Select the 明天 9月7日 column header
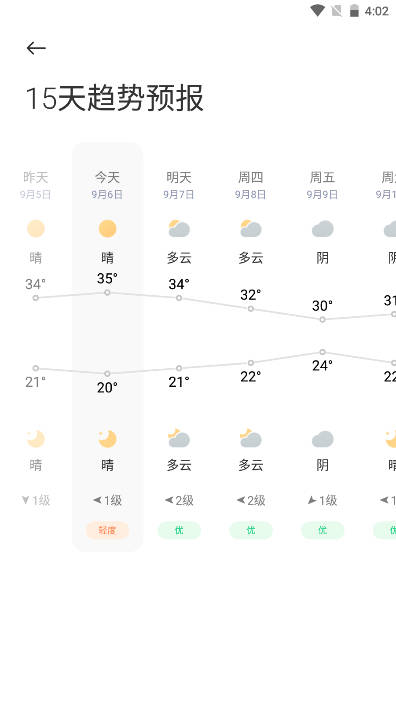This screenshot has height=704, width=396. [x=179, y=185]
